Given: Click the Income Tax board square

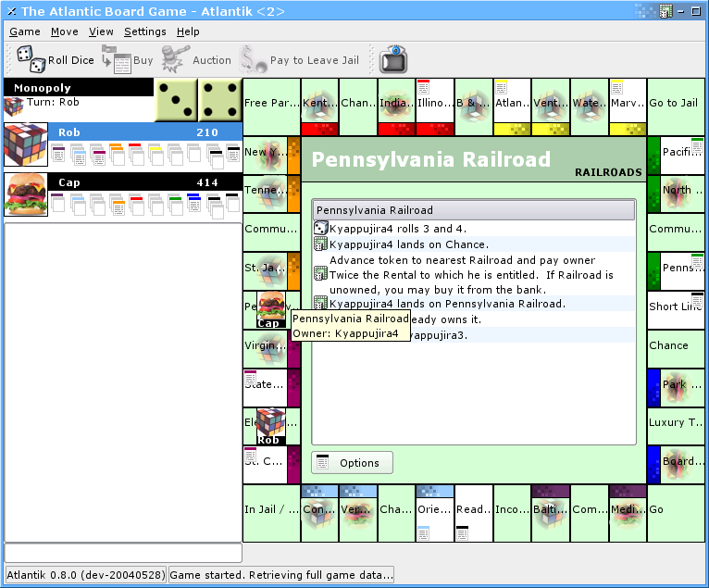Looking at the screenshot, I should pos(512,513).
